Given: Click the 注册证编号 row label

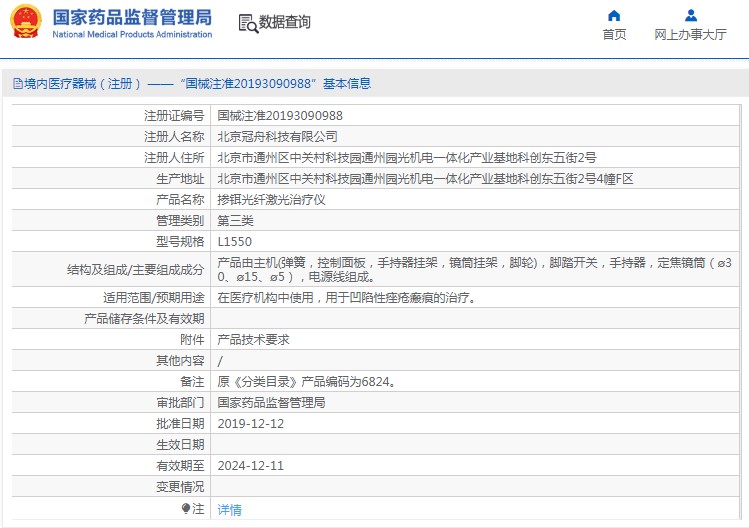Looking at the screenshot, I should click(174, 116).
